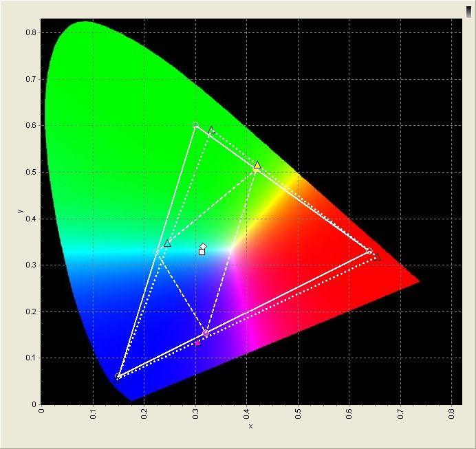This screenshot has height=449, width=476.
Task: Click the green triangle measured primary marker
Action: [212, 130]
